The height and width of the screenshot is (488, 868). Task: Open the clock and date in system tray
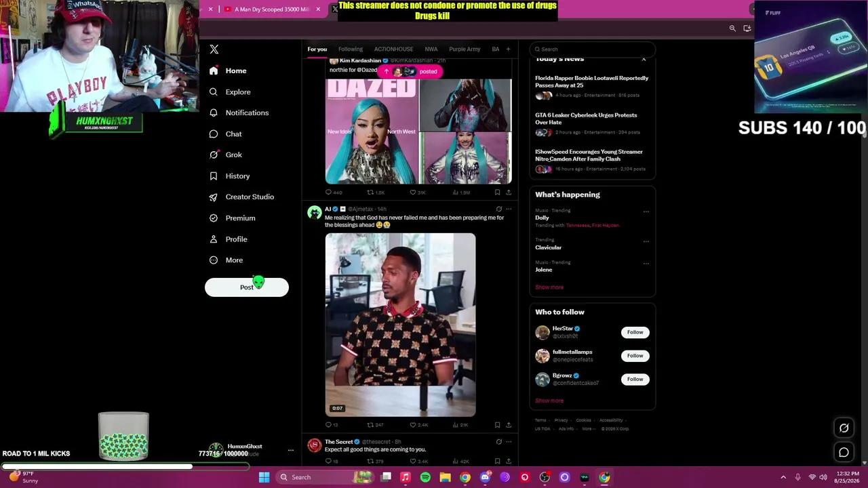(x=848, y=477)
